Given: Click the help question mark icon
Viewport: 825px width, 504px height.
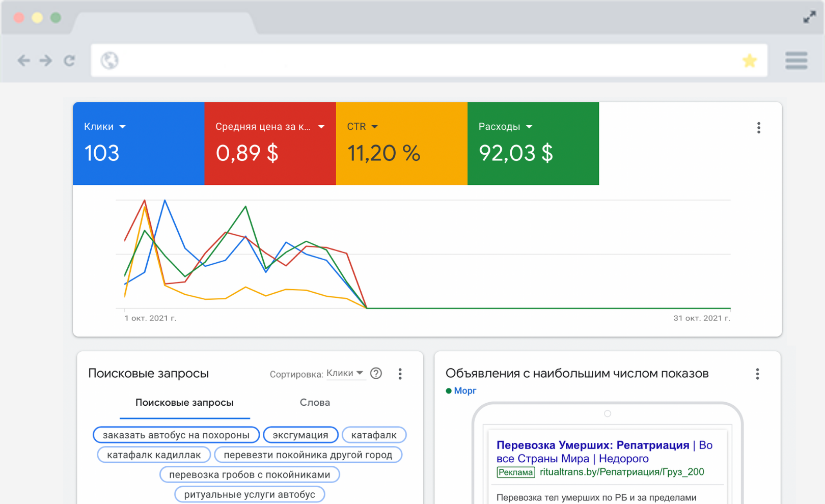Looking at the screenshot, I should click(x=376, y=374).
